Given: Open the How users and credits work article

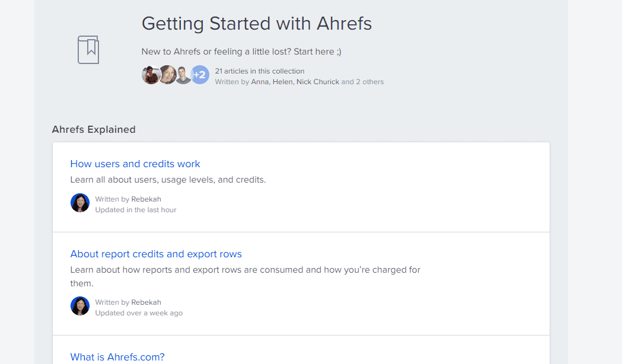Looking at the screenshot, I should tap(135, 164).
